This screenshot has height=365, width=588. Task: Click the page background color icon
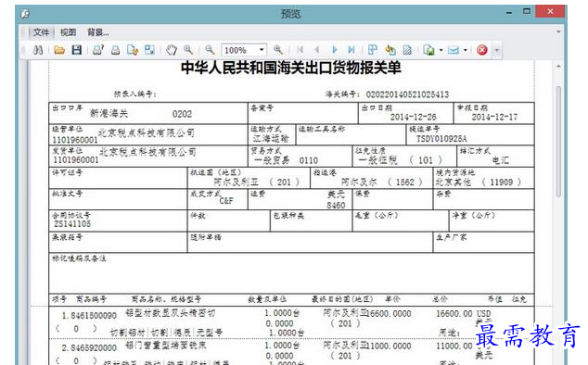pos(390,50)
